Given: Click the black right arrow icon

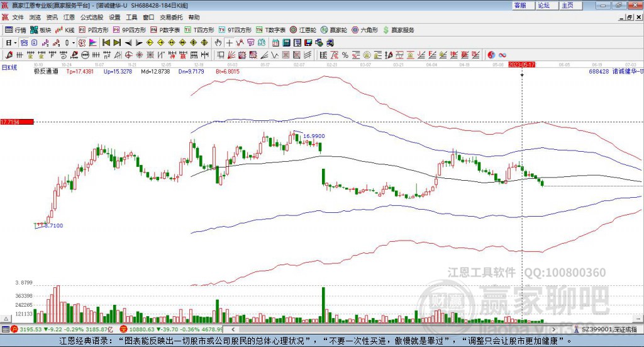Looking at the screenshot, I should [139, 43].
